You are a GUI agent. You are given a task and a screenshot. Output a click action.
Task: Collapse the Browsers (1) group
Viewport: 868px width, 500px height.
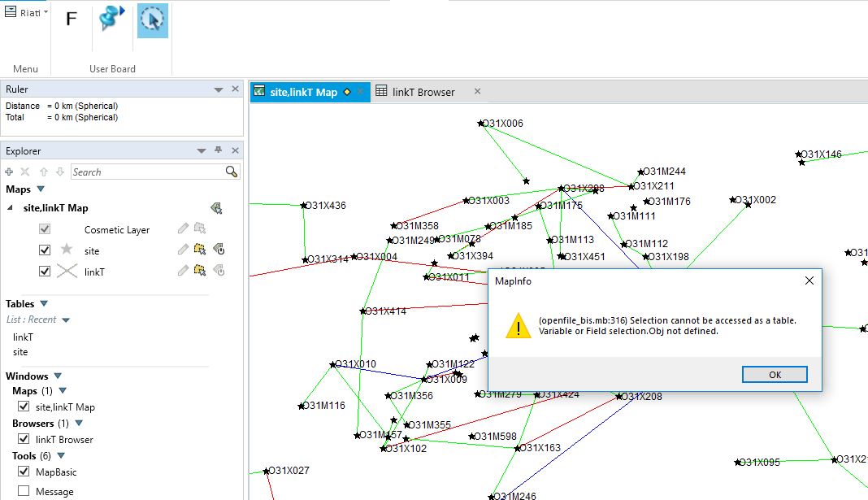[x=79, y=423]
